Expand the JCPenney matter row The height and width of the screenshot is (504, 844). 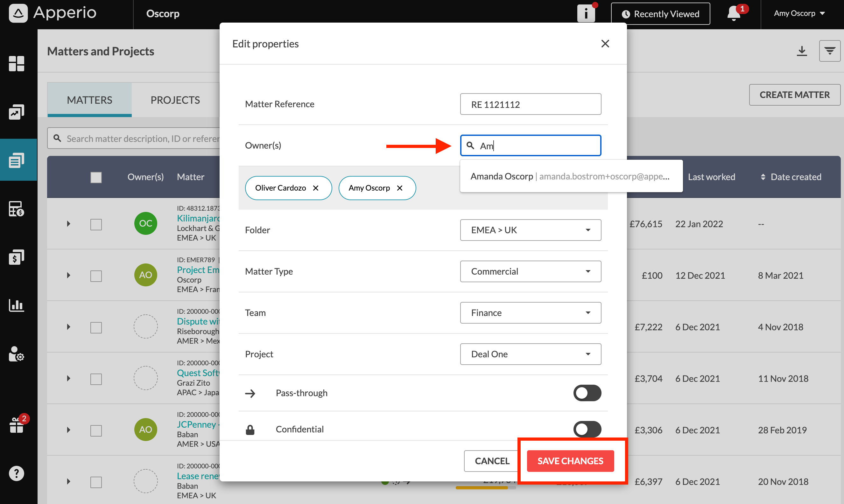coord(69,430)
